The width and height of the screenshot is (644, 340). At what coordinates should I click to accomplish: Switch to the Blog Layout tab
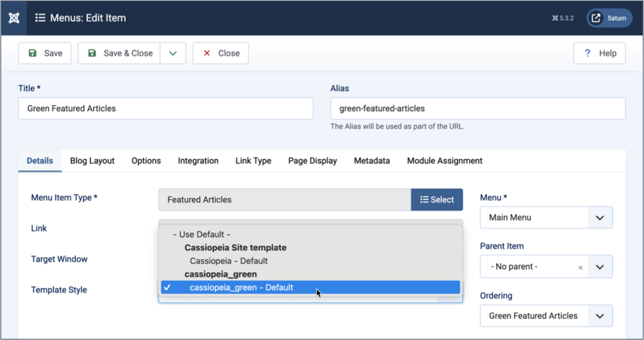(x=92, y=161)
